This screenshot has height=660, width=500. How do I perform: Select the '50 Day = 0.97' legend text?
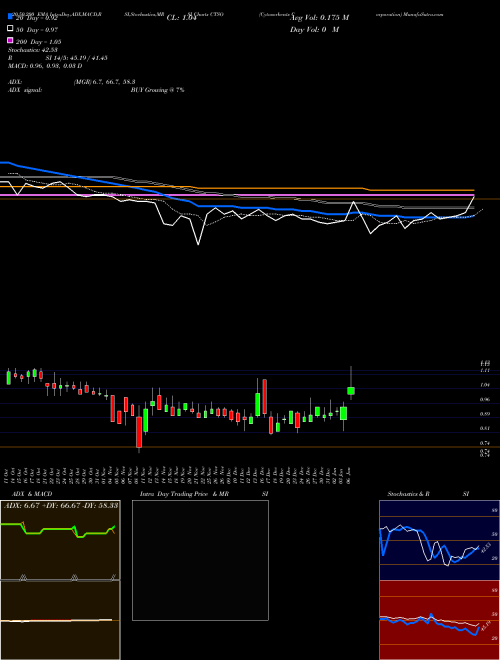pyautogui.click(x=37, y=30)
